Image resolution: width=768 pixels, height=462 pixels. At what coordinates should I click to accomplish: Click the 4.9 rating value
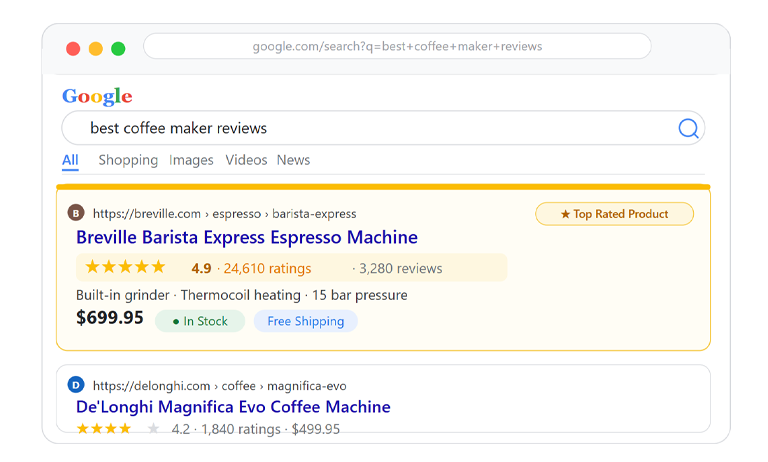tap(201, 268)
